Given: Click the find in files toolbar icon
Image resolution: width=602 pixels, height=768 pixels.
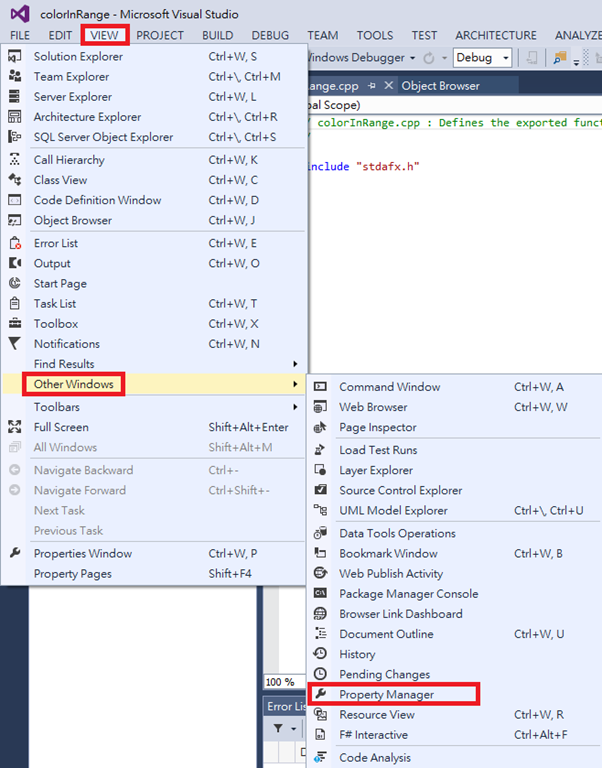Looking at the screenshot, I should (559, 58).
